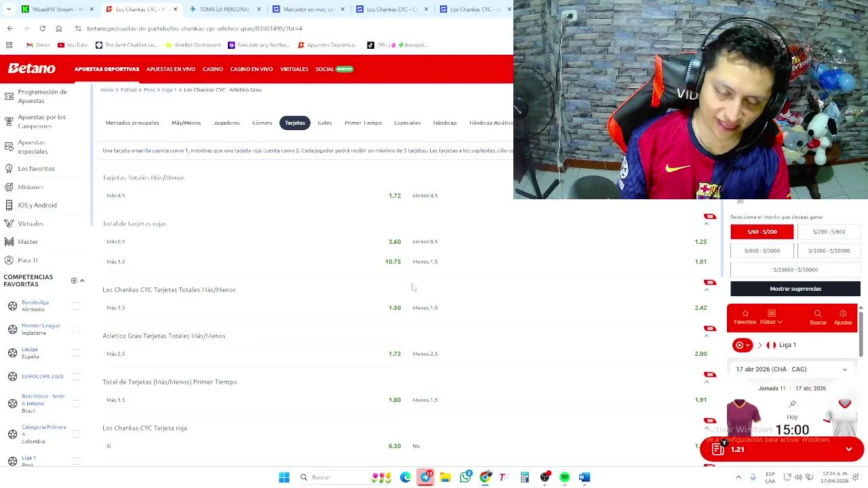The height and width of the screenshot is (488, 868).
Task: Collapse Los Chankas CYC Tarjetas Totales market
Action: pyautogui.click(x=707, y=289)
